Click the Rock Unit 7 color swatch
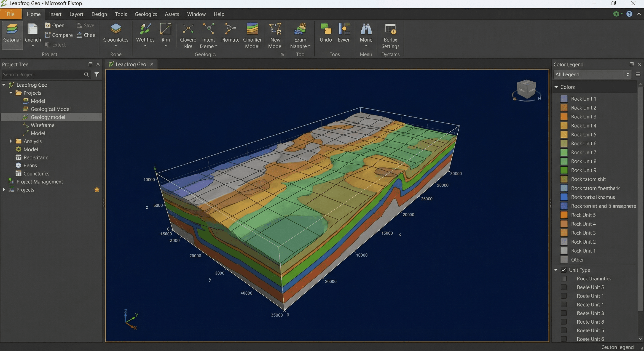Viewport: 644px width, 351px height. pyautogui.click(x=564, y=152)
